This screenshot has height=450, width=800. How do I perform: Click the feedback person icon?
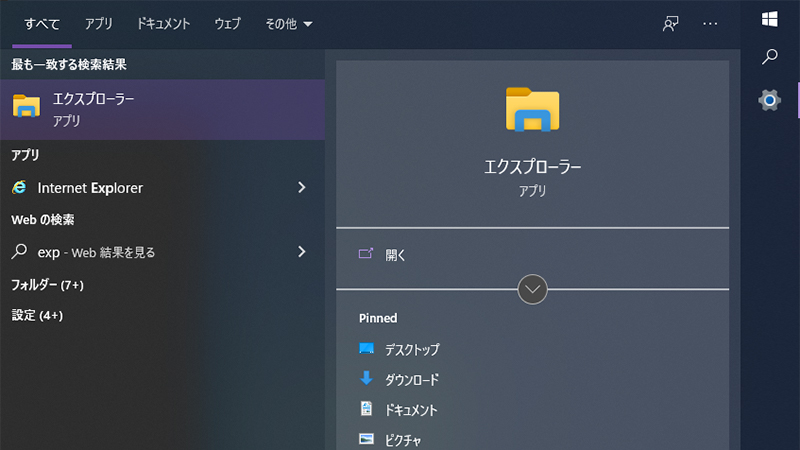[x=670, y=23]
